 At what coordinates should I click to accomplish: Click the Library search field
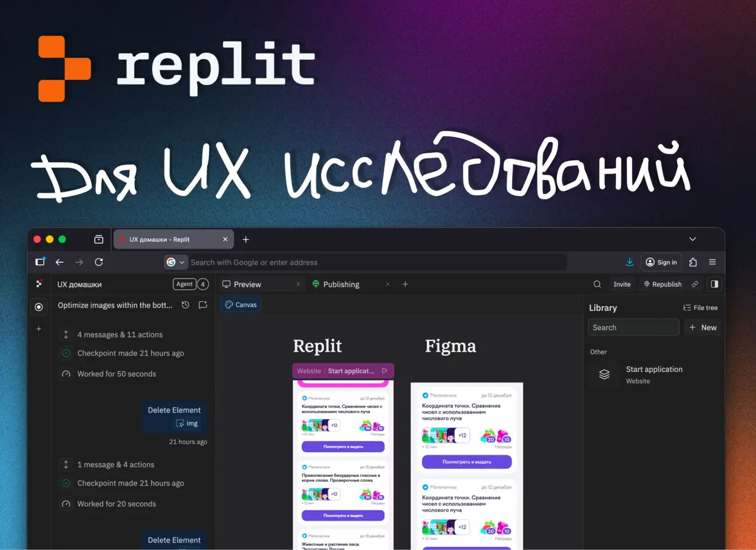[633, 328]
